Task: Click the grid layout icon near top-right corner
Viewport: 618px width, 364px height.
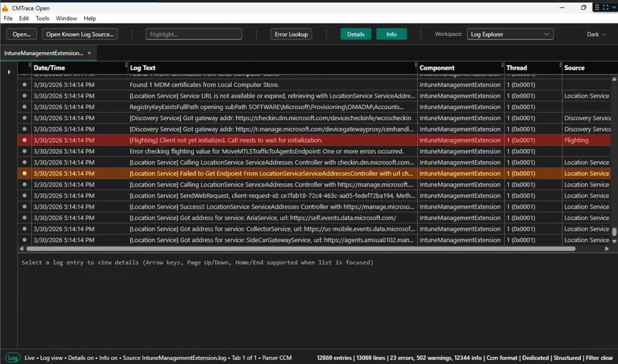Action: coord(597,7)
